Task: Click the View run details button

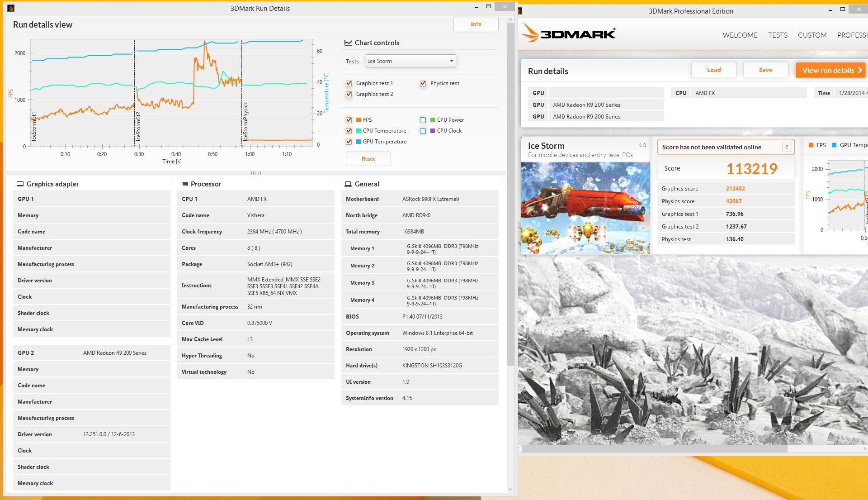Action: (x=830, y=70)
